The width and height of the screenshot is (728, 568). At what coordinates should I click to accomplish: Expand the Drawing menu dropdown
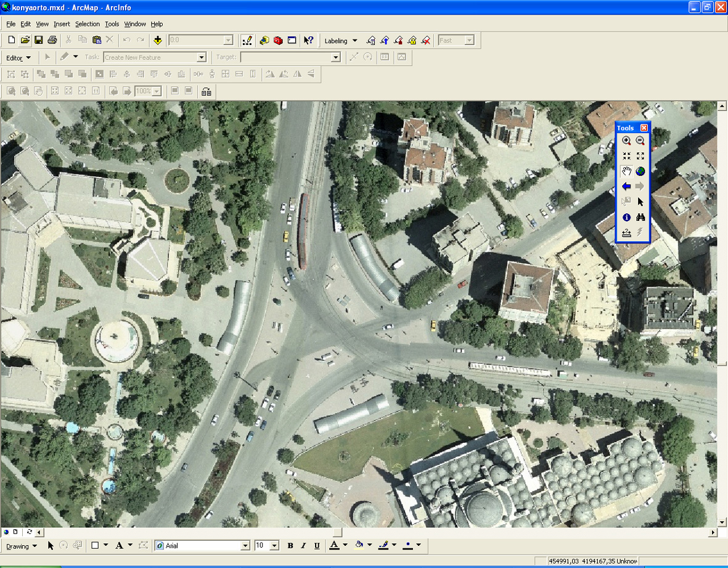(x=22, y=546)
